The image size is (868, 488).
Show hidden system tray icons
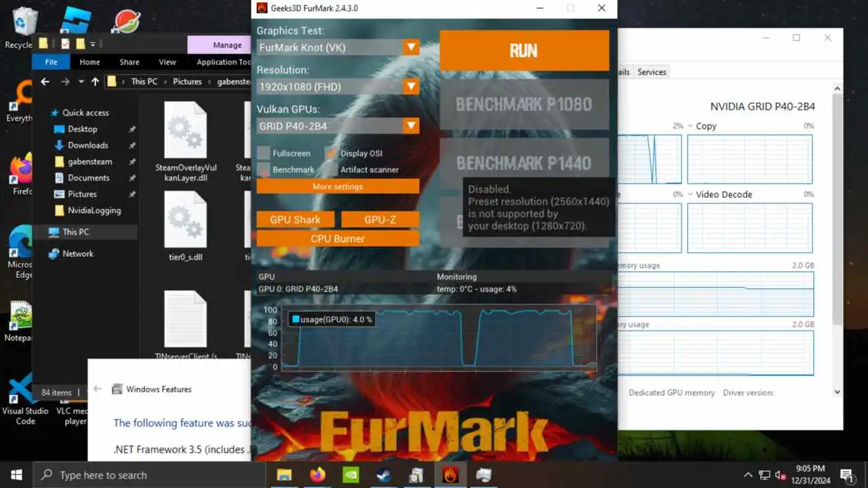coord(748,475)
